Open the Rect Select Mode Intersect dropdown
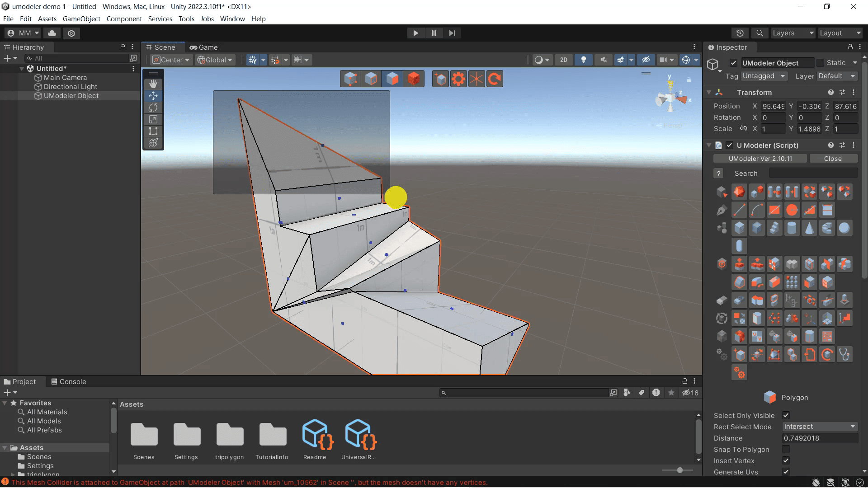 click(820, 427)
